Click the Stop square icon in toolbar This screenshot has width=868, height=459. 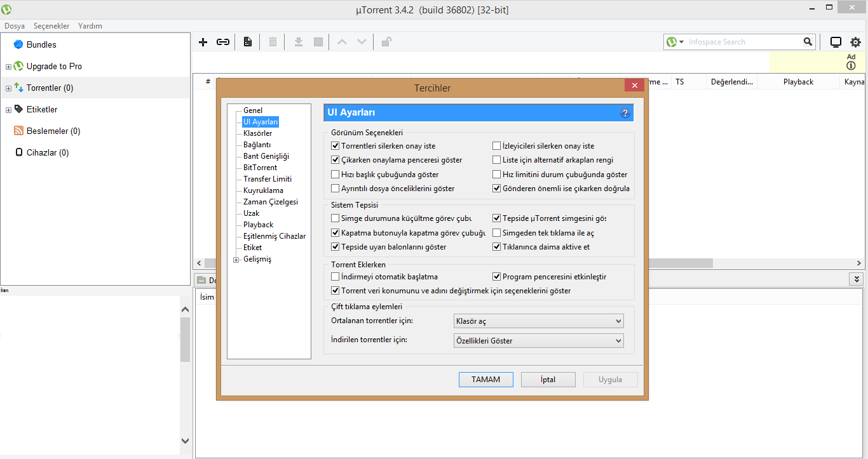click(x=318, y=42)
